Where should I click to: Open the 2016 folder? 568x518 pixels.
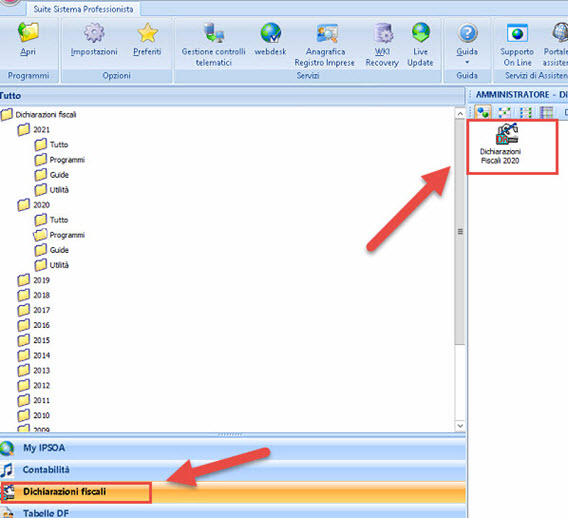point(33,325)
